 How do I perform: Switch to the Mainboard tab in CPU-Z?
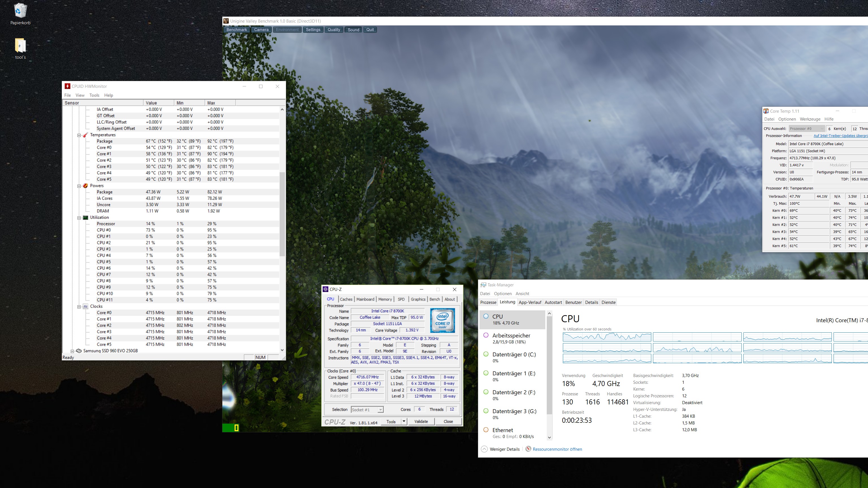pos(365,299)
